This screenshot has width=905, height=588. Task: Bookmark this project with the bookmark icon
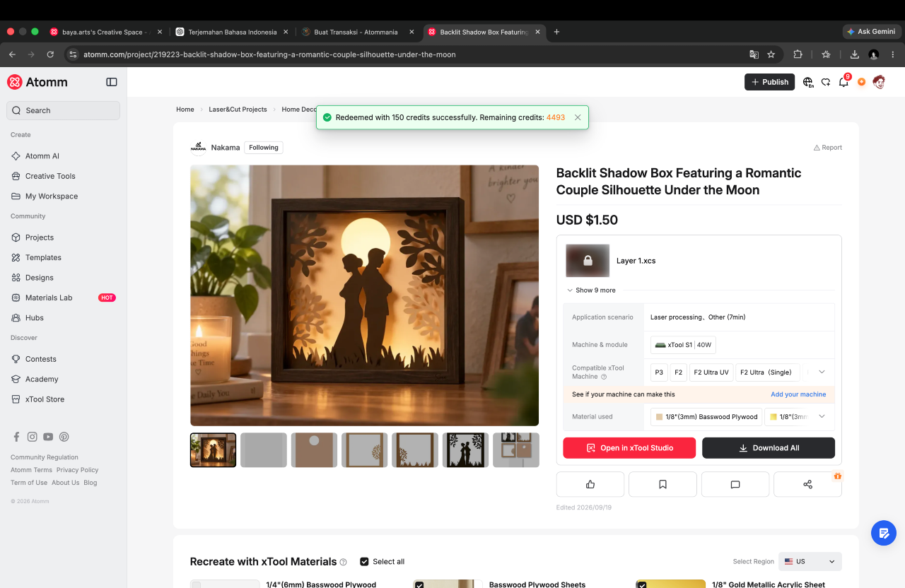click(x=662, y=484)
